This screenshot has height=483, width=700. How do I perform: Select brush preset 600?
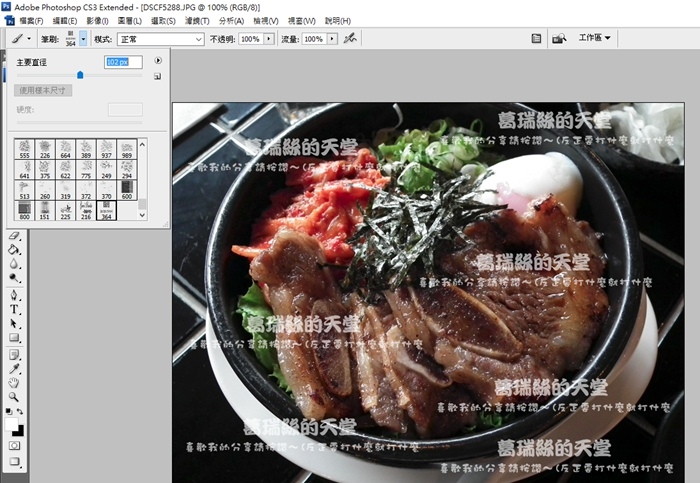point(127,190)
